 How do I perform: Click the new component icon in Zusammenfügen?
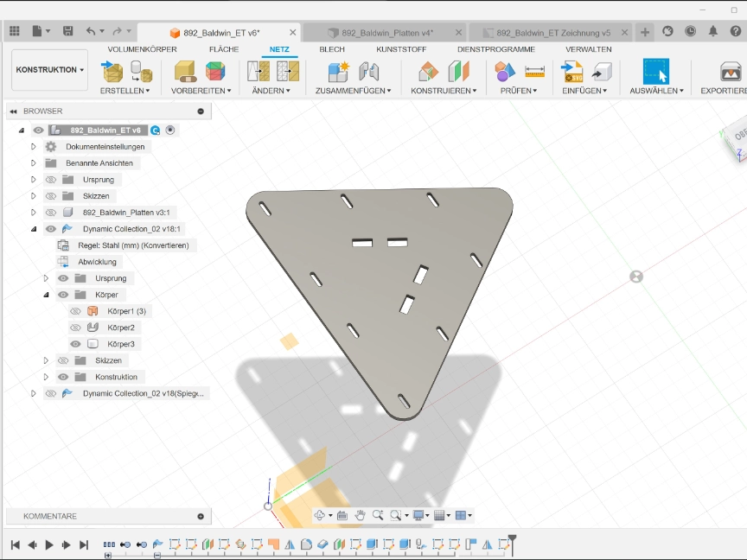point(339,72)
